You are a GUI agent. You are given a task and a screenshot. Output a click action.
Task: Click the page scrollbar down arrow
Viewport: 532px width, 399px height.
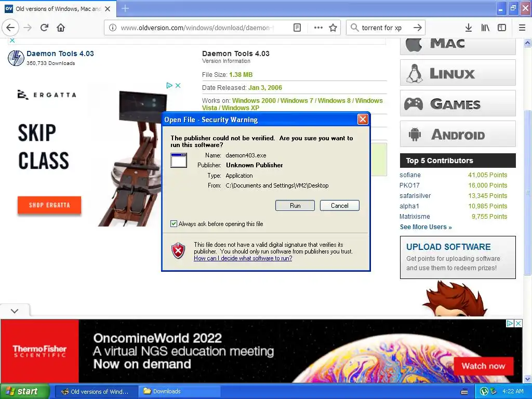click(528, 379)
